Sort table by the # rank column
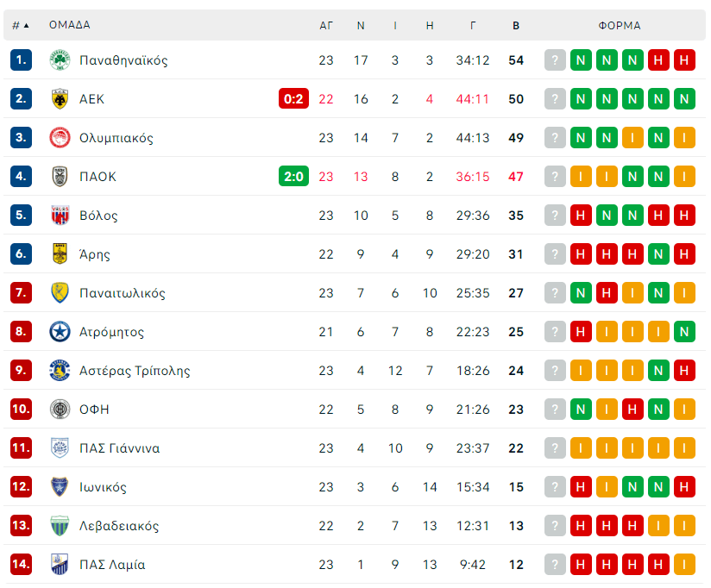This screenshot has height=588, width=711. [21, 25]
